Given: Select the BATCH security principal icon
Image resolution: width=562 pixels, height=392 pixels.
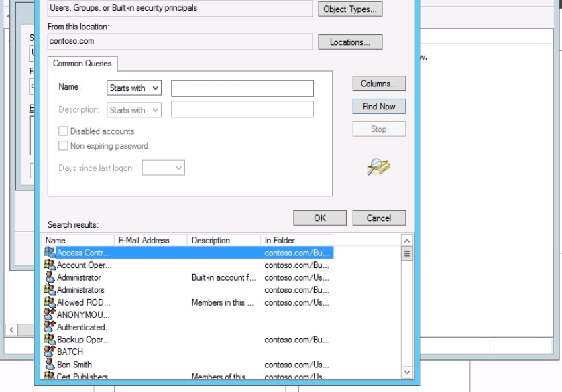Looking at the screenshot, I should click(50, 352).
